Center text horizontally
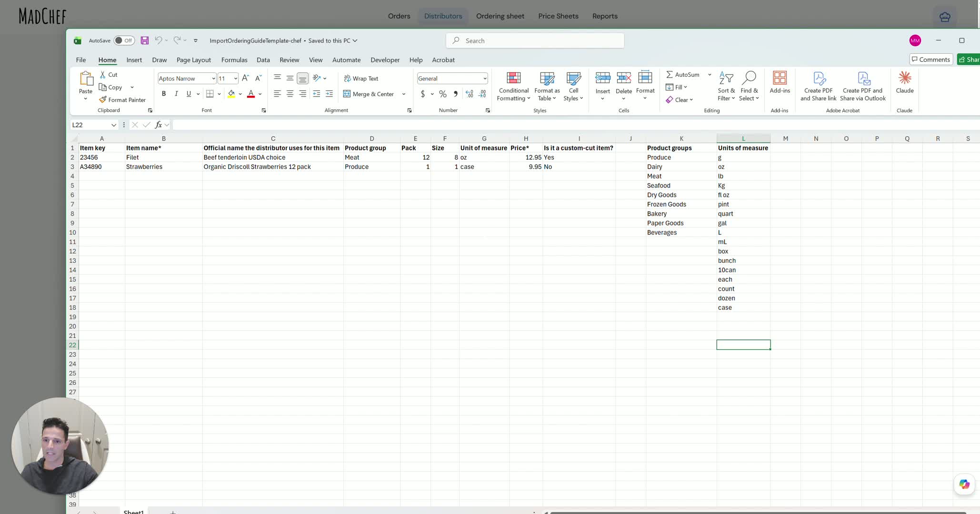Viewport: 980px width, 514px height. (290, 94)
